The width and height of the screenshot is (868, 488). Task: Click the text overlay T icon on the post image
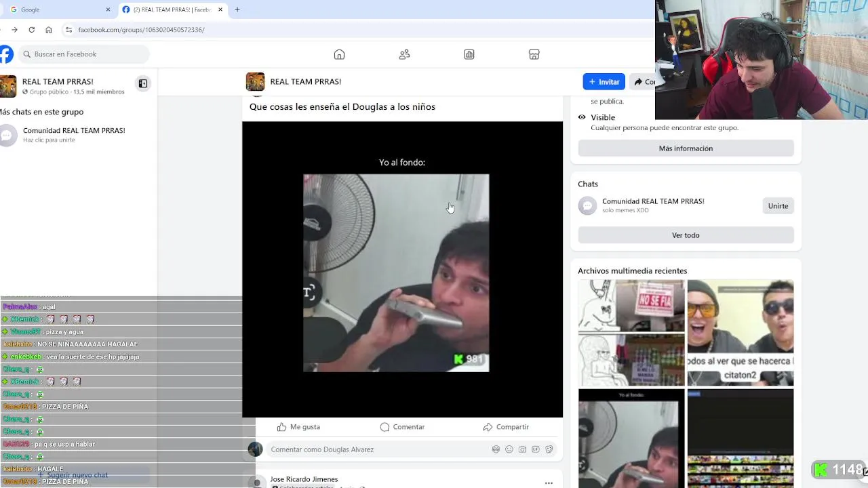309,293
